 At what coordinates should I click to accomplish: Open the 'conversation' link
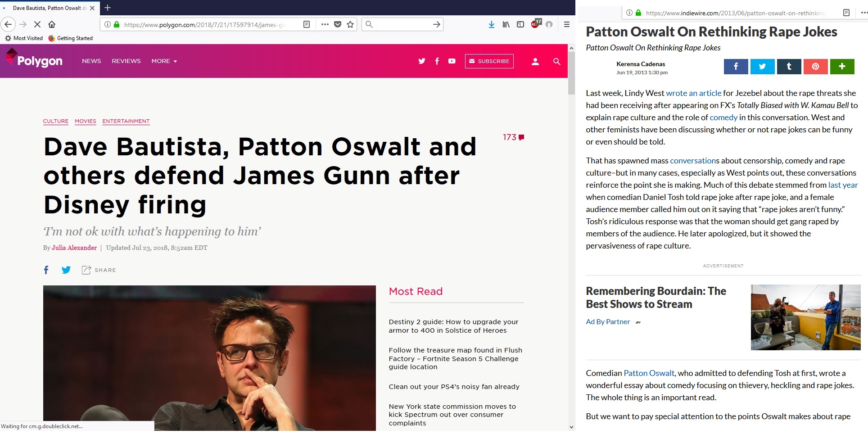(693, 161)
